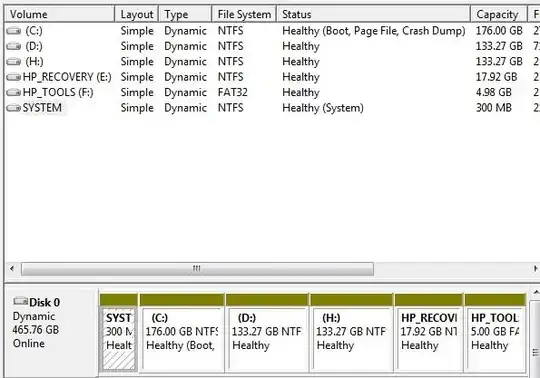This screenshot has width=540, height=378.
Task: Click the (D:) row 133.27 GB capacity
Action: (499, 46)
